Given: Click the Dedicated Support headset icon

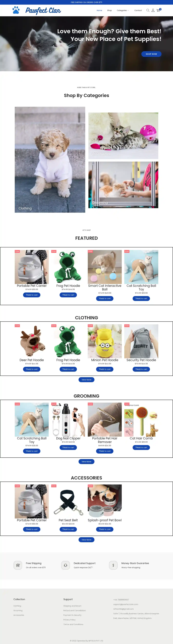Looking at the screenshot, I should point(65,565).
